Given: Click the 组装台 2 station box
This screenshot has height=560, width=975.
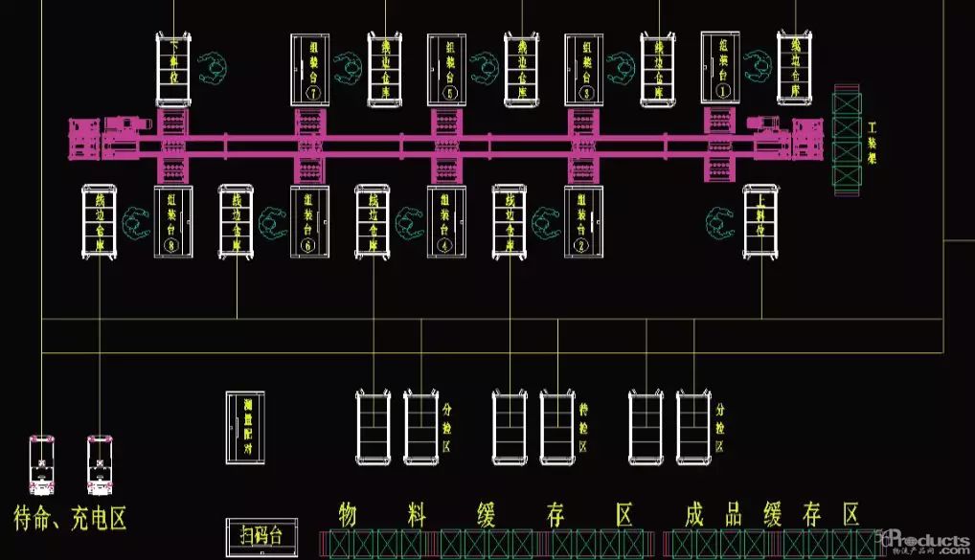Looking at the screenshot, I should (x=583, y=221).
